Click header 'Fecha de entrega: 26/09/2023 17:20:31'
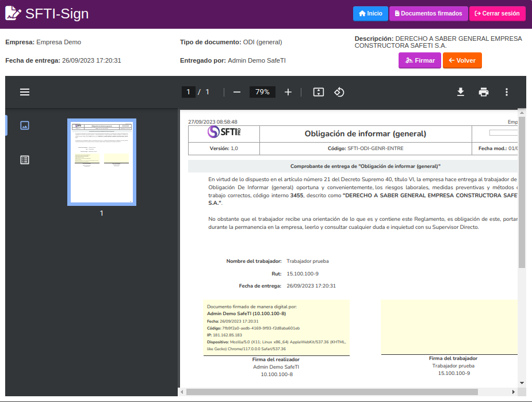Screen dimensions: 532x402 63,60
